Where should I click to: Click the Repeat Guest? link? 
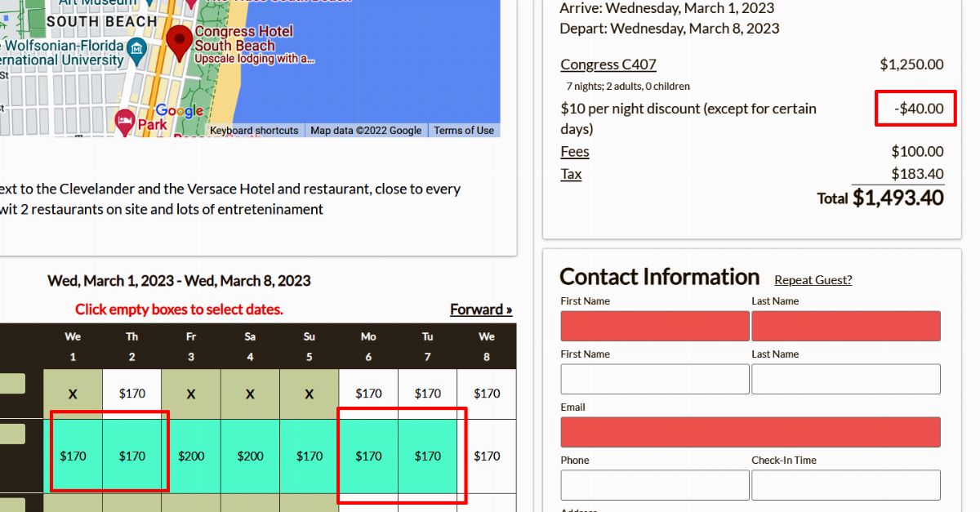pyautogui.click(x=813, y=280)
